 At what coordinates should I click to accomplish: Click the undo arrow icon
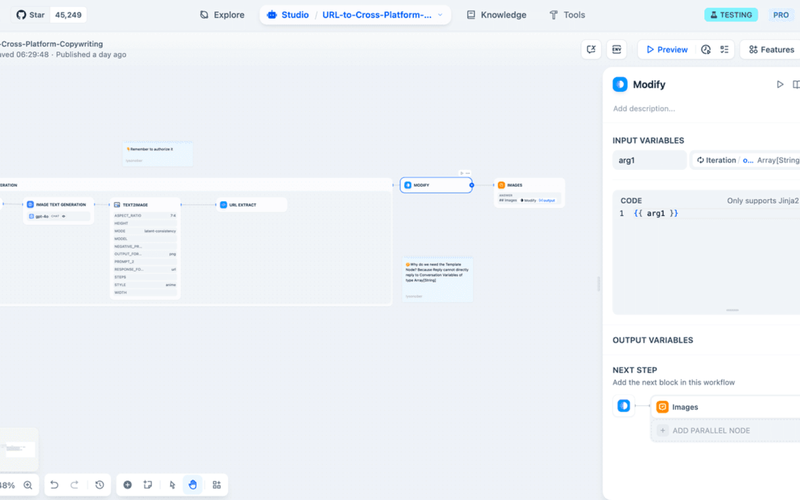[x=54, y=485]
